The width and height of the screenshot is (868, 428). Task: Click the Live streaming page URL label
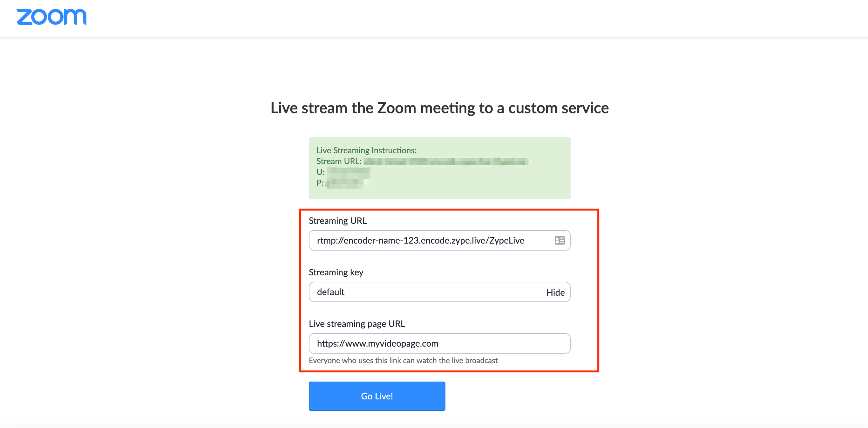(357, 324)
